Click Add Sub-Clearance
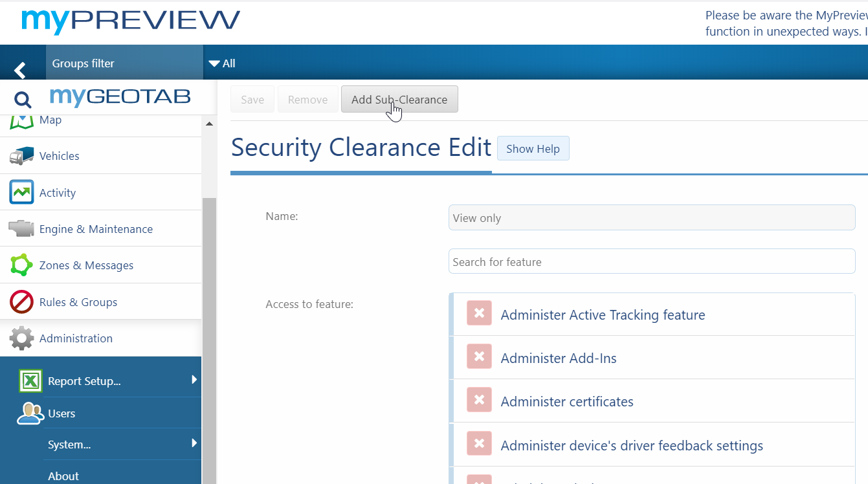The width and height of the screenshot is (868, 484). click(399, 99)
